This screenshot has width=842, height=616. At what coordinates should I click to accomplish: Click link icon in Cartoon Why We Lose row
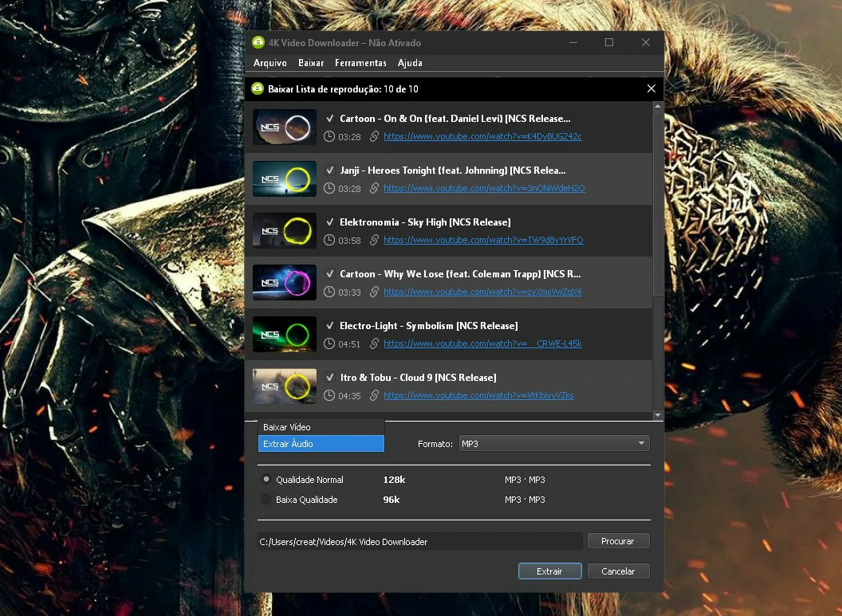[x=374, y=292]
